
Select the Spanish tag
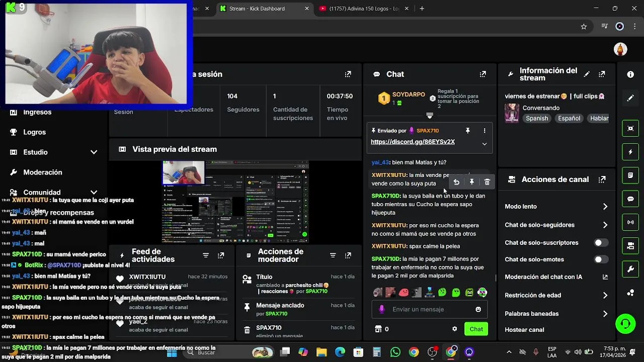[x=537, y=118]
